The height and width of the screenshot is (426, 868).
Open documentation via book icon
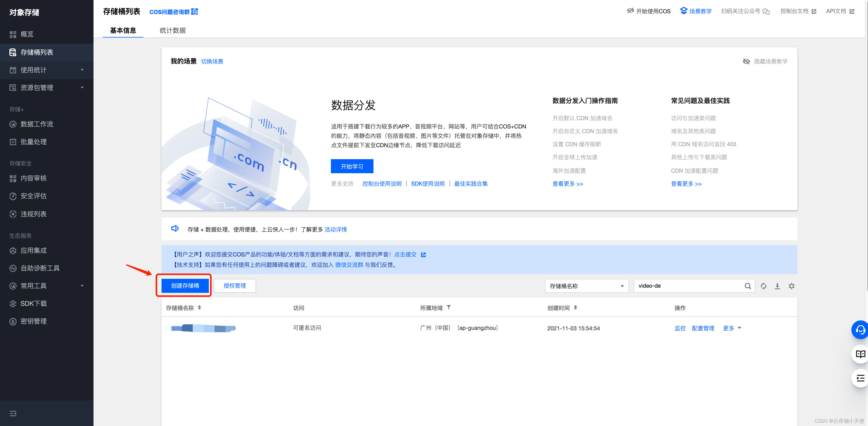pyautogui.click(x=860, y=354)
